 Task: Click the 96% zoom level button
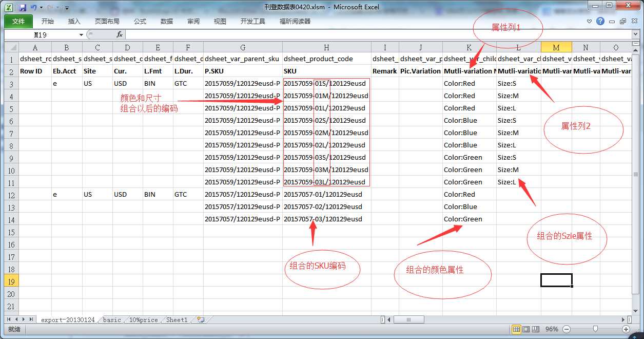coord(552,329)
